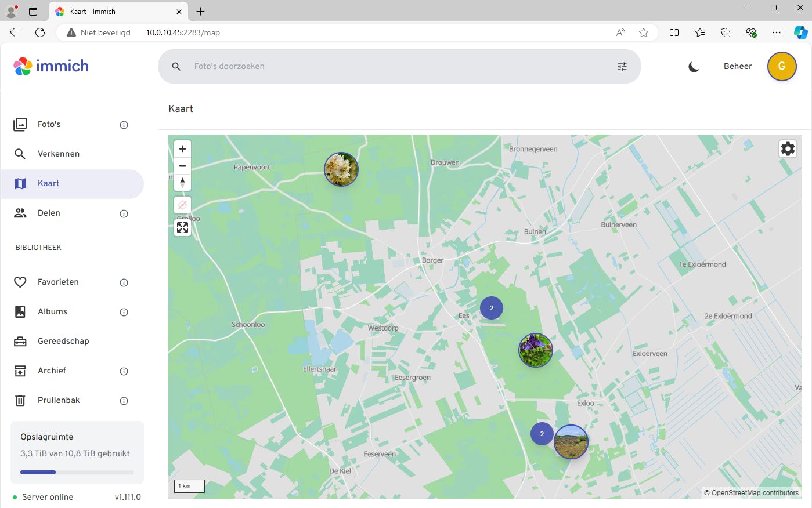Click the Buinerveen label on map
This screenshot has width=812, height=508.
click(x=619, y=225)
